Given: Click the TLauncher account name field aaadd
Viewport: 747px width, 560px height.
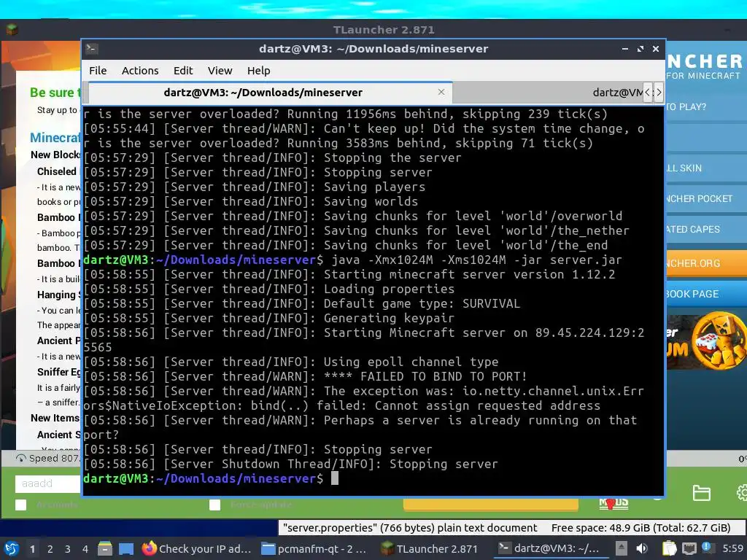Looking at the screenshot, I should tap(47, 484).
